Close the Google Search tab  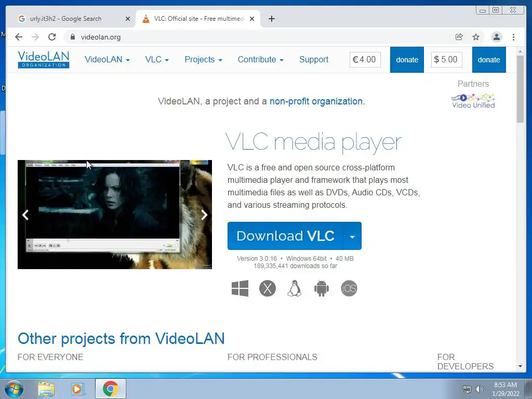128,19
